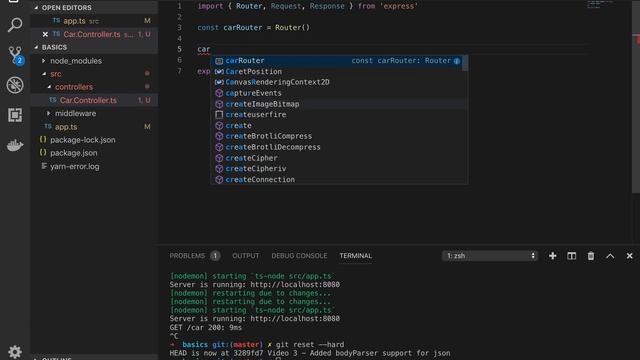The height and width of the screenshot is (360, 640).
Task: Open the Search view in activity bar
Action: point(15,25)
